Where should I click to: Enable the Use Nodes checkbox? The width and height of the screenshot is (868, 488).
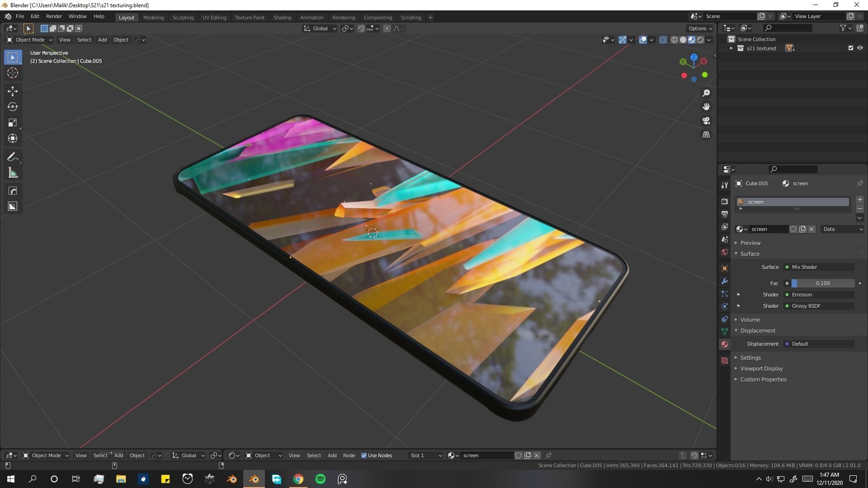pyautogui.click(x=364, y=455)
